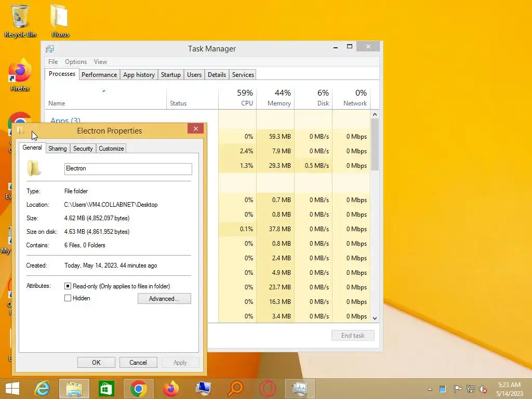Open the network tray icon
The height and width of the screenshot is (399, 532).
pos(471,389)
